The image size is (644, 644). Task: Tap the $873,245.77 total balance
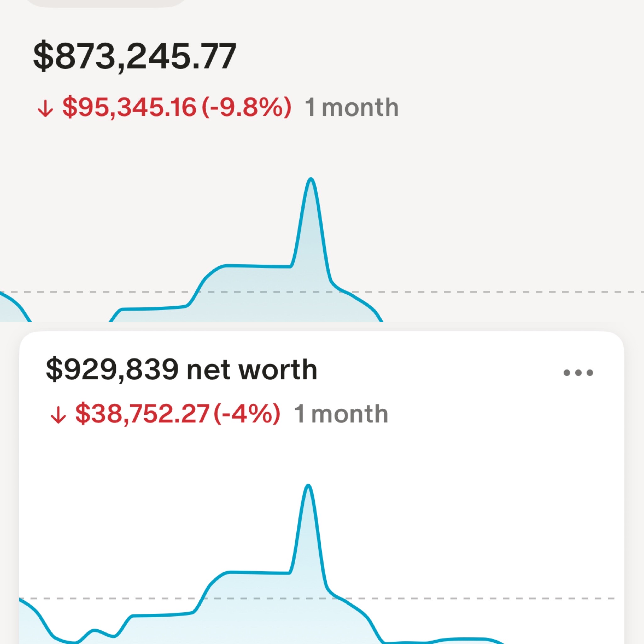(x=135, y=56)
